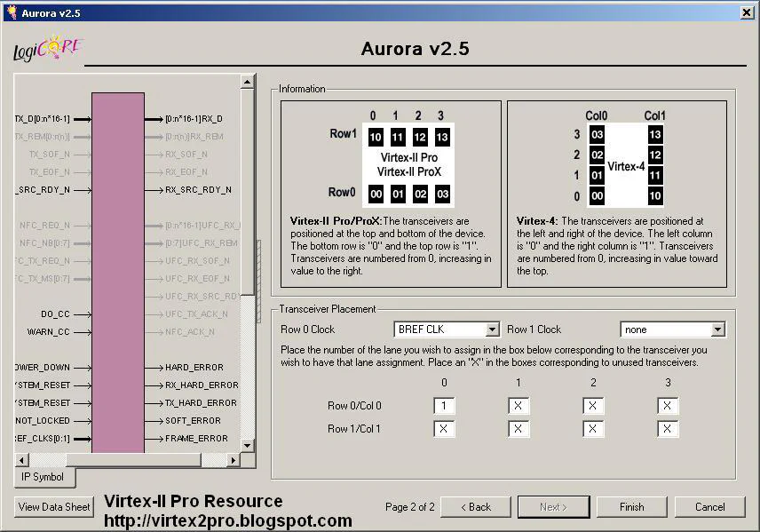
Task: Click left scroll arrow under IP symbol
Action: point(21,460)
